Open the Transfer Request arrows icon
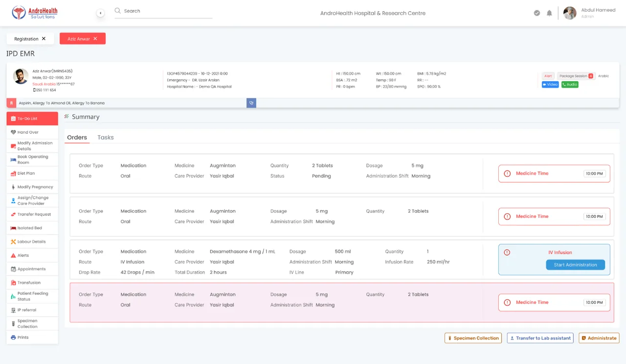 coord(13,214)
